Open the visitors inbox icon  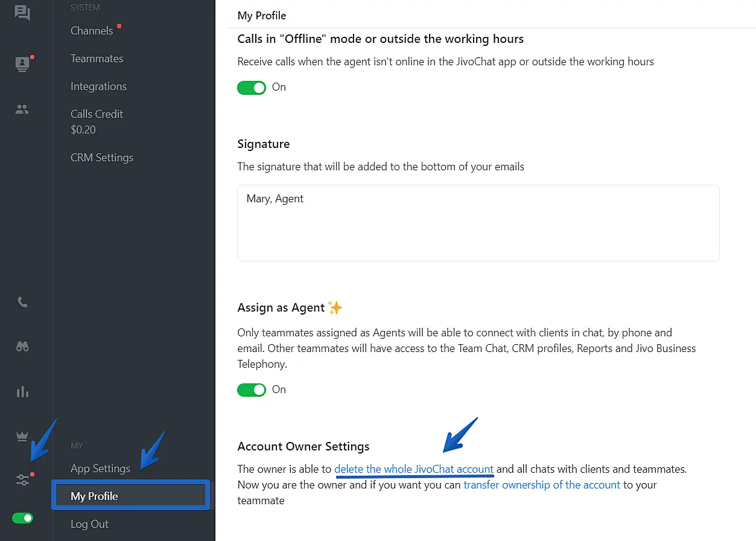coord(22,64)
